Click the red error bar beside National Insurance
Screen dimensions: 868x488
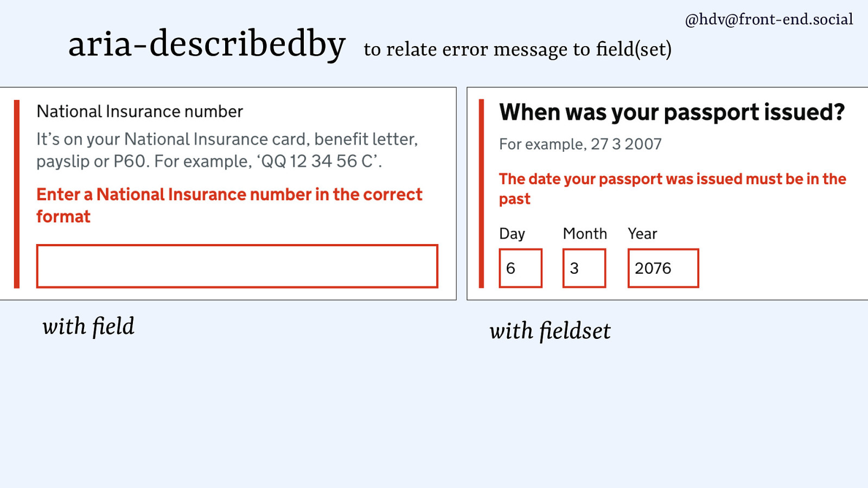17,194
